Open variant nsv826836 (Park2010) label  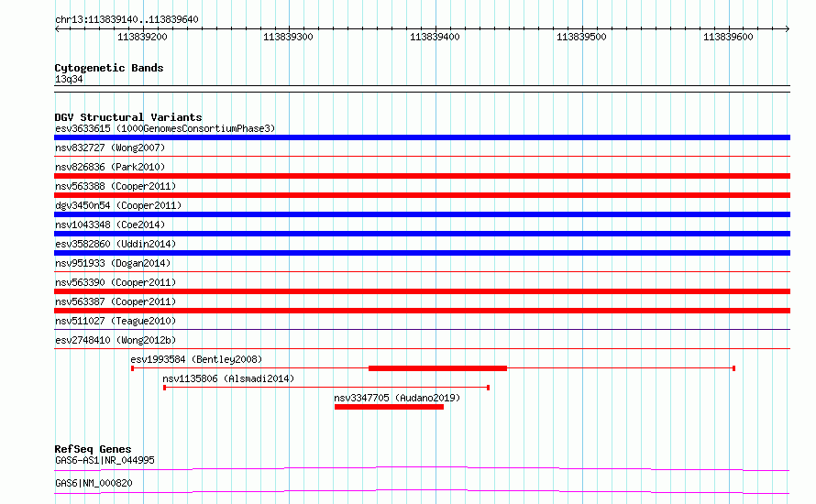(110, 167)
